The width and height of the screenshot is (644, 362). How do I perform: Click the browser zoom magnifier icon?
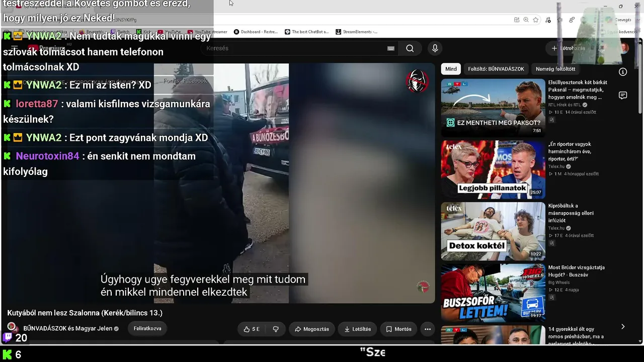526,20
